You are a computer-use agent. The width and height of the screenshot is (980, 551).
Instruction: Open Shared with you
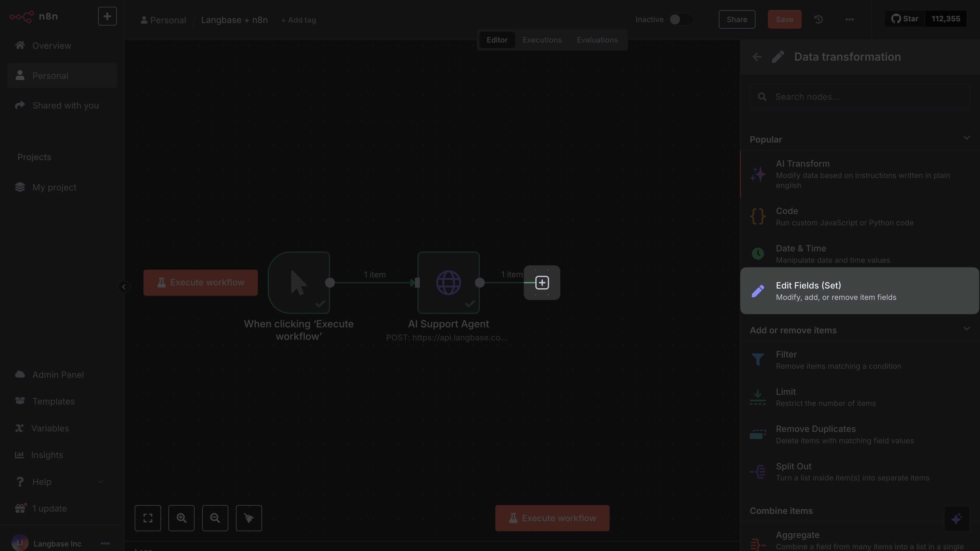pos(62,105)
